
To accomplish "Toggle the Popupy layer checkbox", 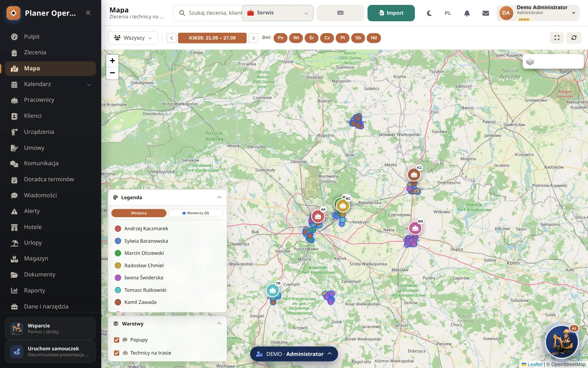I will pyautogui.click(x=117, y=340).
